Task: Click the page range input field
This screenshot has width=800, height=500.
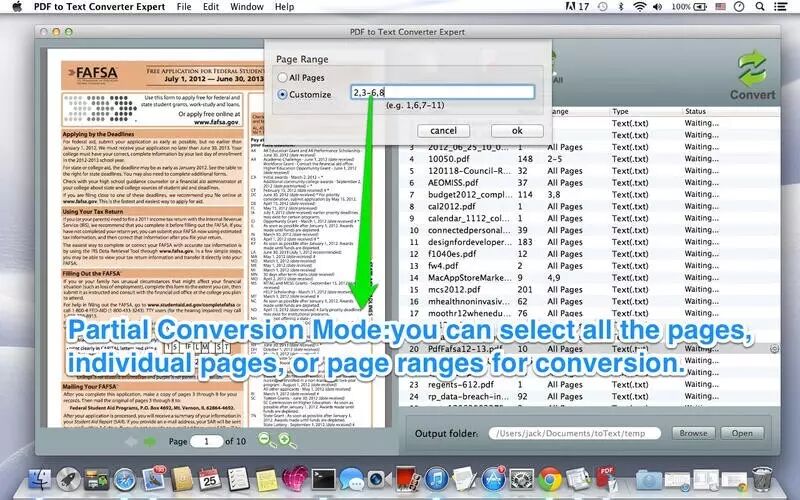Action: pos(442,92)
